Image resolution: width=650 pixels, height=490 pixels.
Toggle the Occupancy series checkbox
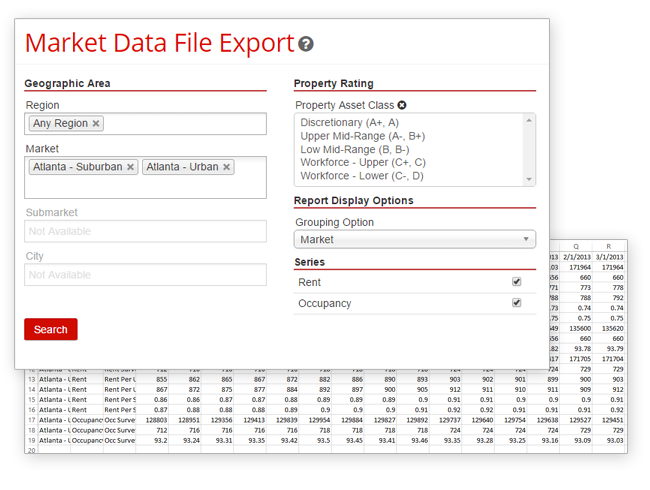[x=517, y=303]
